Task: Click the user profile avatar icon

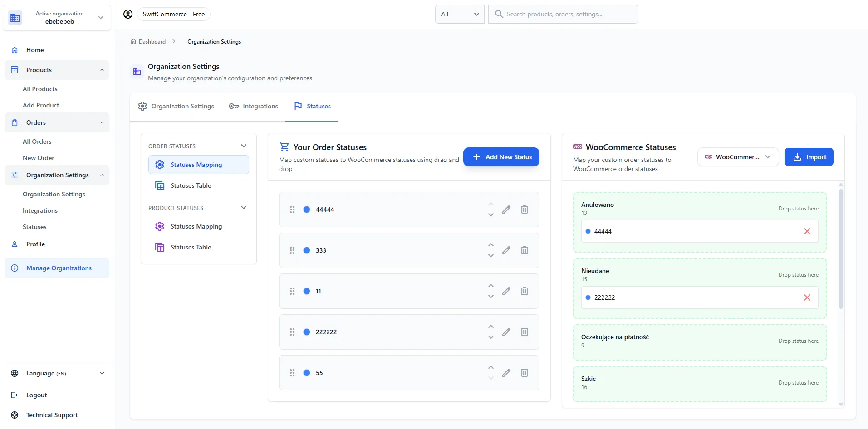Action: tap(128, 14)
